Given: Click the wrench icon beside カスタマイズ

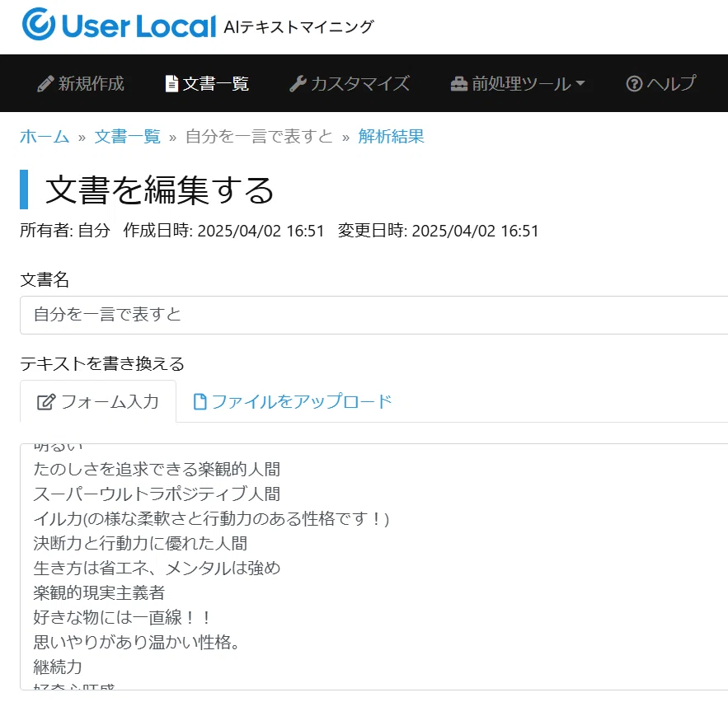Looking at the screenshot, I should (298, 84).
